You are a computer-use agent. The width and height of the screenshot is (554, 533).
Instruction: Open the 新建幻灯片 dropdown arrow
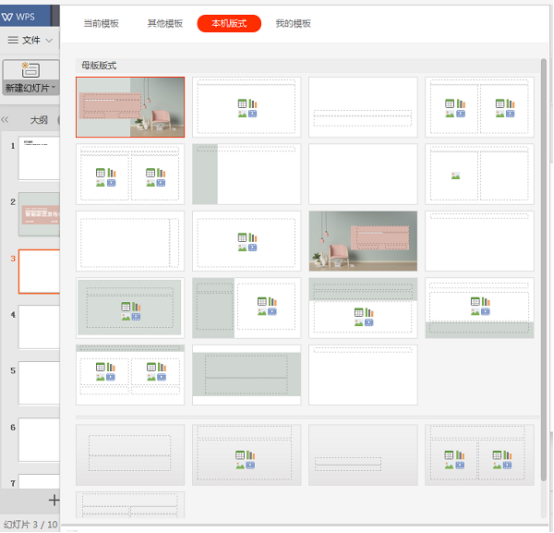(x=54, y=87)
